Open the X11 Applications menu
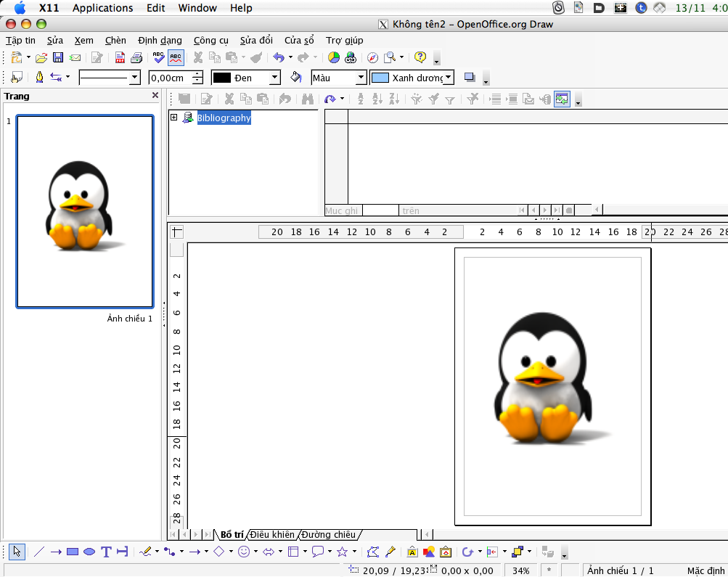This screenshot has height=577, width=728. (102, 8)
